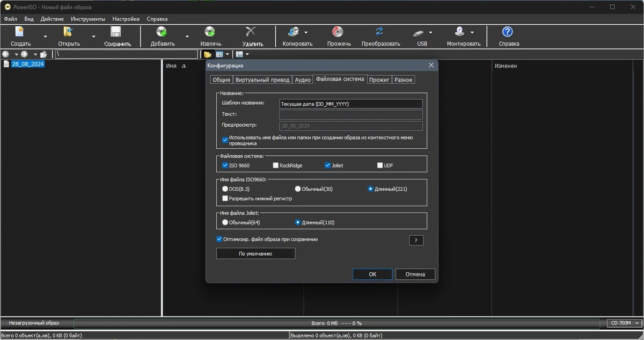Click the Извлечь (Extract) disc icon
644x340 pixels.
(210, 32)
